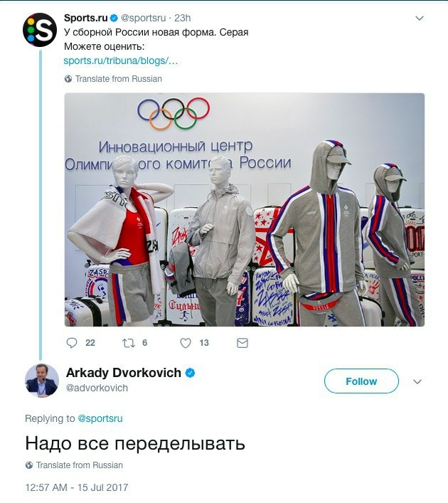Open the sports.ru/tribuna/blogs link

(x=121, y=60)
